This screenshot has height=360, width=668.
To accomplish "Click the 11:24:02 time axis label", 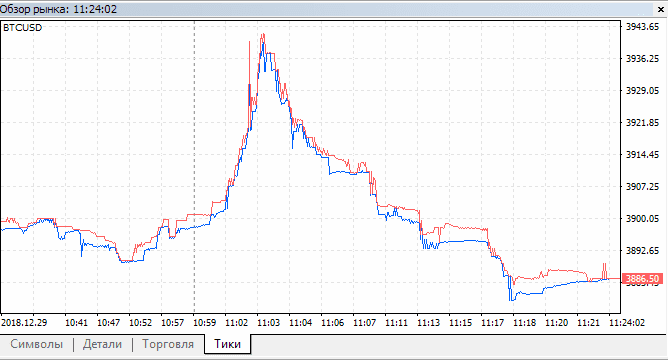I will [x=627, y=323].
